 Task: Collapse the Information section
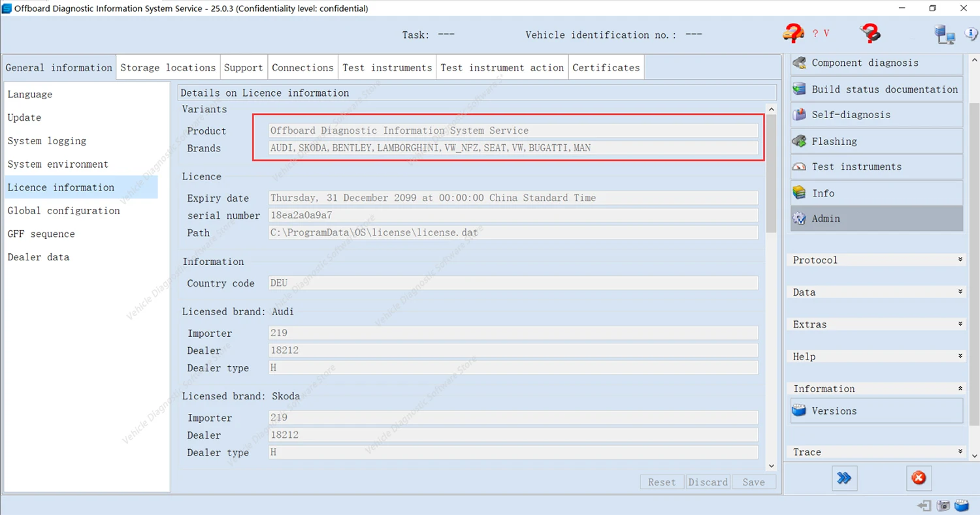[877, 388]
